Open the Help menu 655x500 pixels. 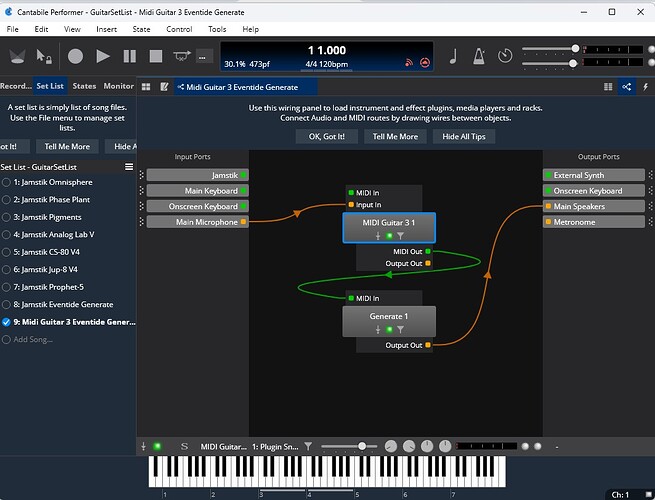tap(251, 29)
